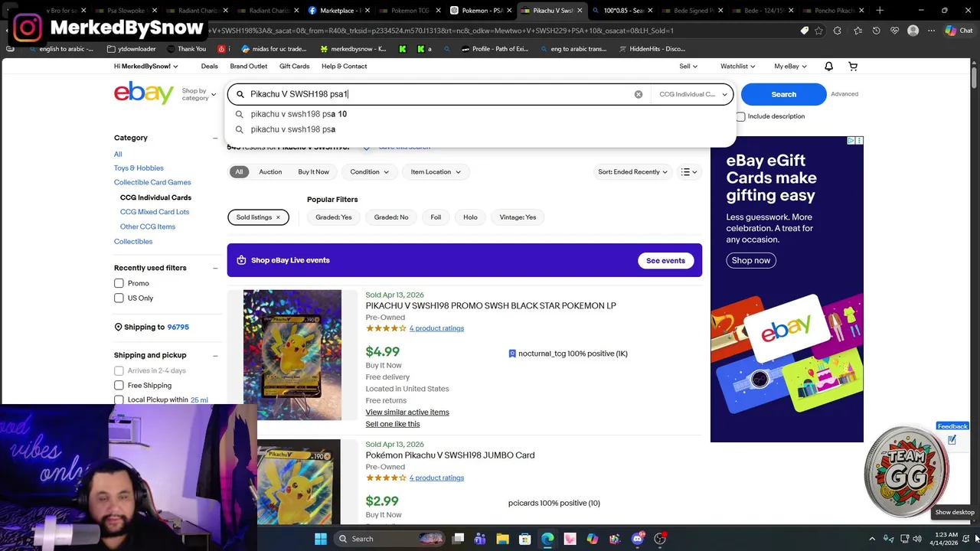Open the Thank You YouTube bookmark

pyautogui.click(x=185, y=49)
